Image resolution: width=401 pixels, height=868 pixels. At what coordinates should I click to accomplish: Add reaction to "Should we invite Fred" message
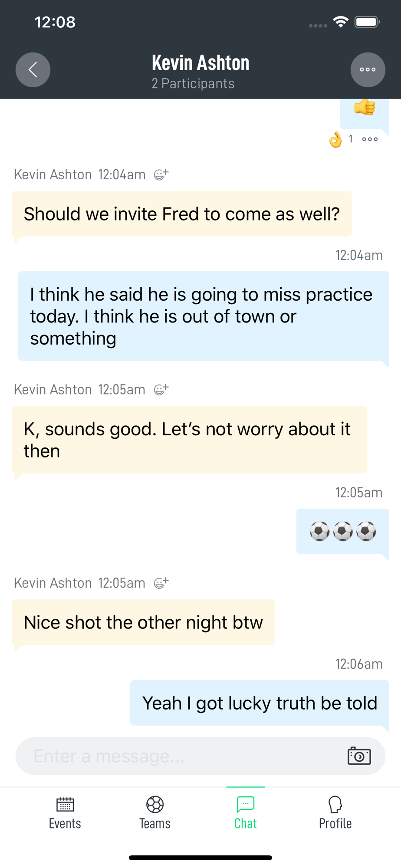[x=161, y=174]
